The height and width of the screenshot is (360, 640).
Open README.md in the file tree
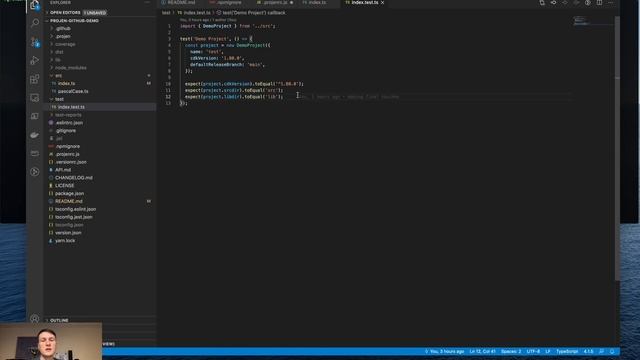[x=69, y=201]
